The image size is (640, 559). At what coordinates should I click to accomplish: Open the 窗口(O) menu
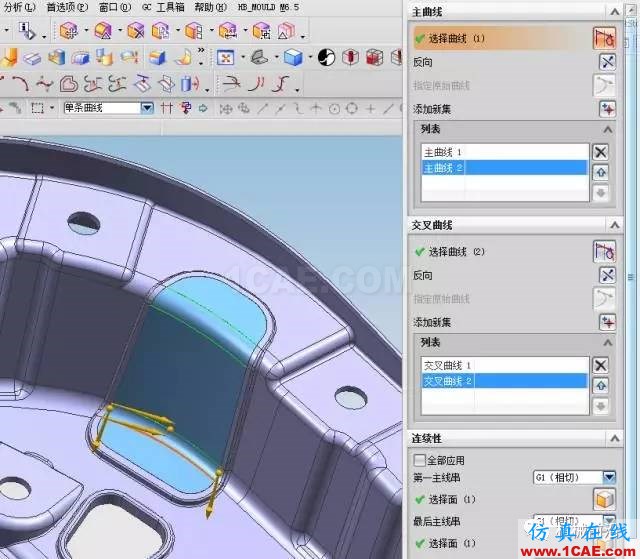[x=115, y=7]
